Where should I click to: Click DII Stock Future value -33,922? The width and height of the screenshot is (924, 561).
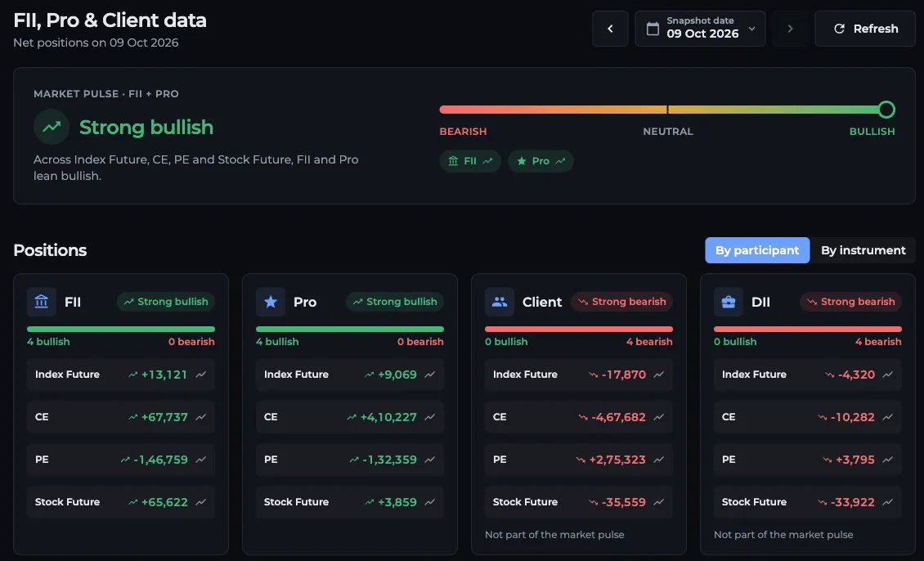[x=853, y=502]
